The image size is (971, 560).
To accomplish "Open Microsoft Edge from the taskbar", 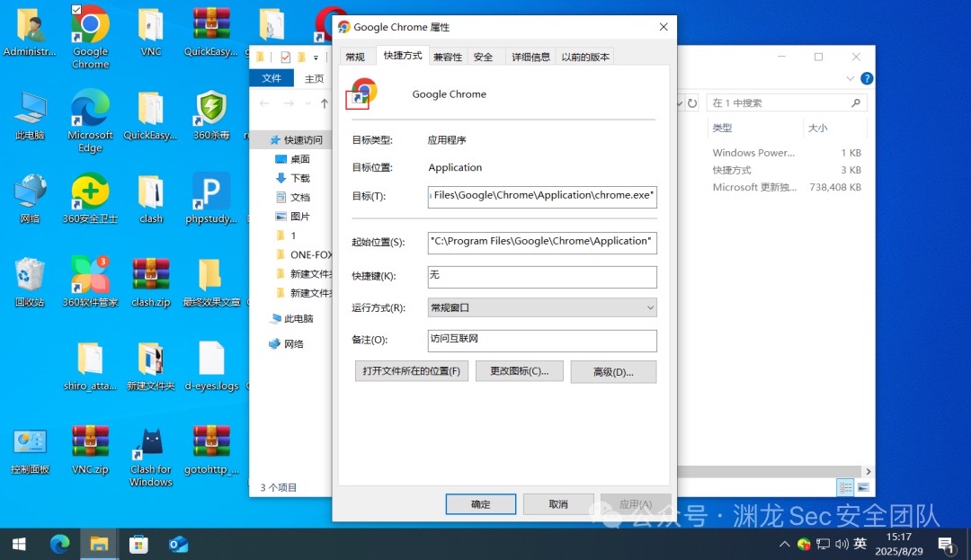I will point(59,544).
